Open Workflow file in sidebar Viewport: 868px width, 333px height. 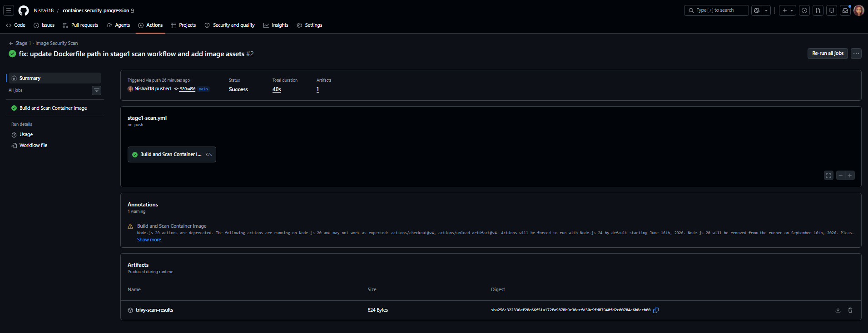point(33,146)
